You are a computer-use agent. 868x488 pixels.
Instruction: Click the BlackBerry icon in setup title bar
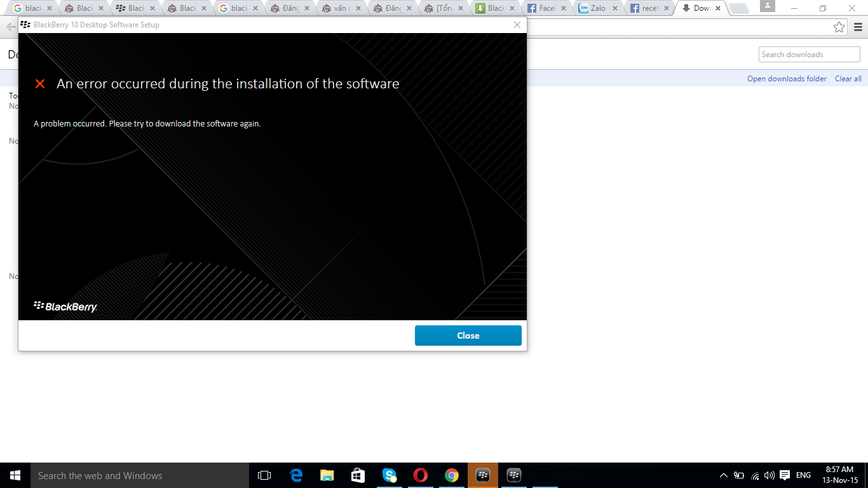[x=25, y=25]
